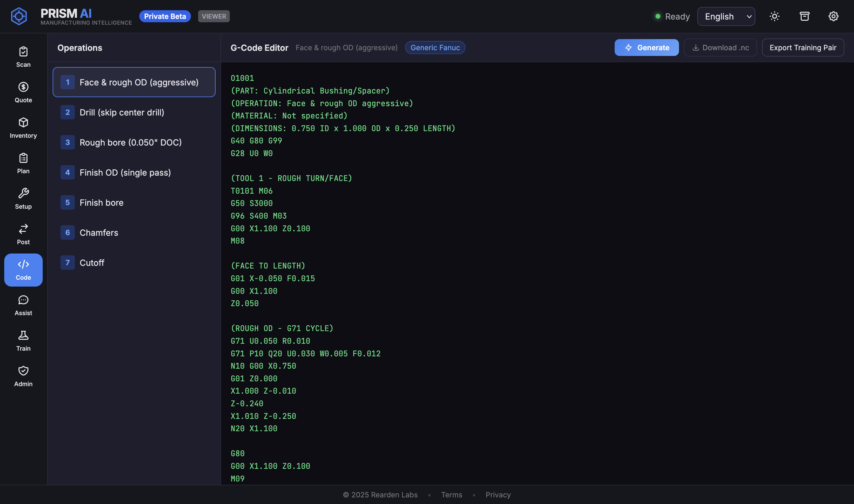Open the Post arrows icon
The width and height of the screenshot is (854, 504).
(23, 234)
